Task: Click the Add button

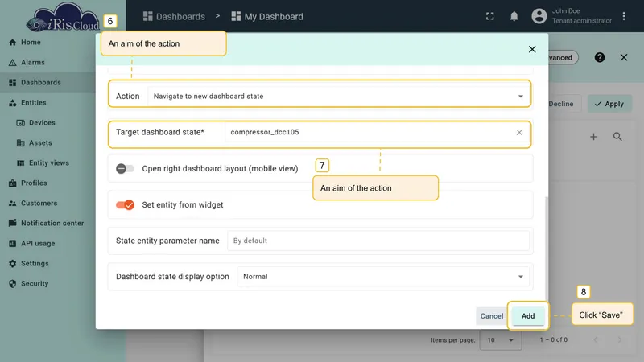Action: pos(528,316)
